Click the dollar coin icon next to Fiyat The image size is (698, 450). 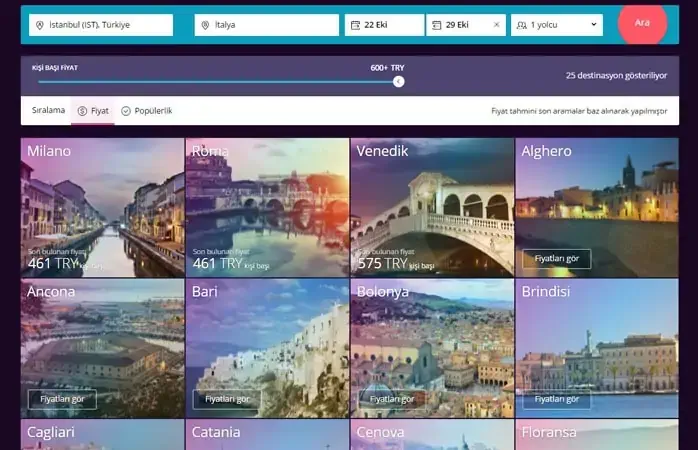(x=82, y=111)
